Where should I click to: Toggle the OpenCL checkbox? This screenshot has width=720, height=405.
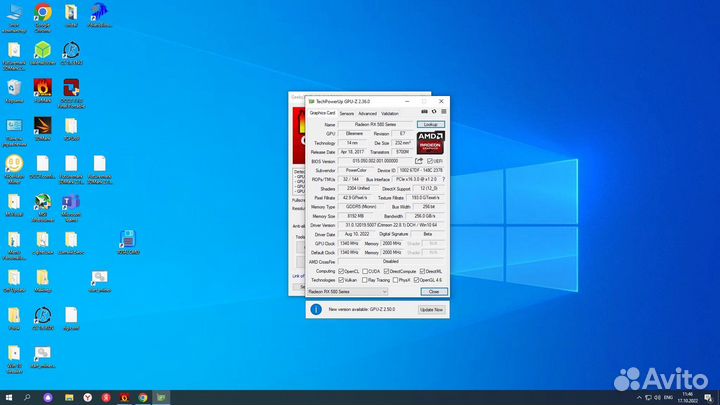click(341, 271)
